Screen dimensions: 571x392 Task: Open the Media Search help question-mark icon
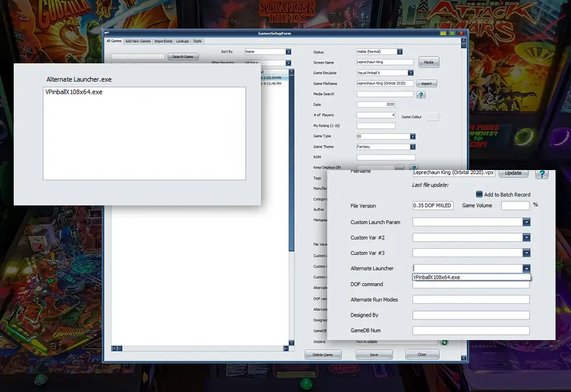(421, 95)
